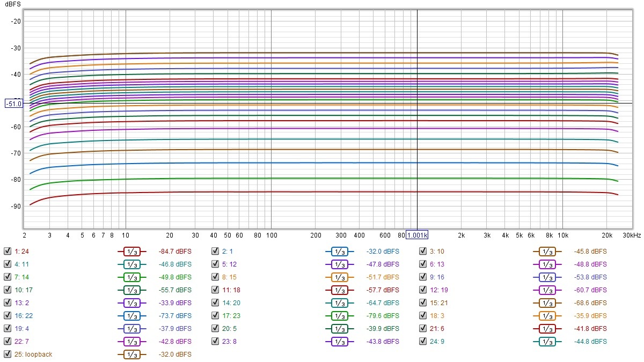Toggle the '18: 3' trace checkbox
This screenshot has width=644, height=362.
[x=423, y=315]
